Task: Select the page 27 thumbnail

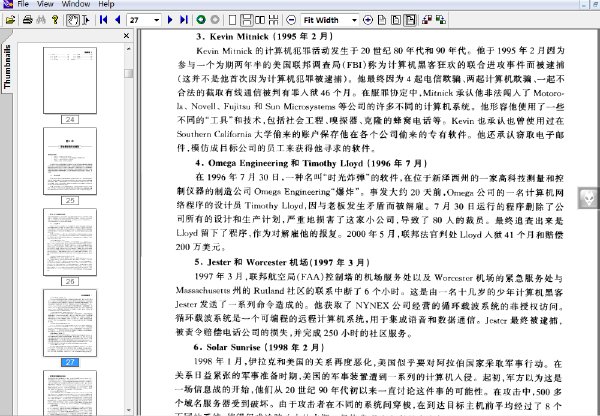Action: tap(70, 323)
